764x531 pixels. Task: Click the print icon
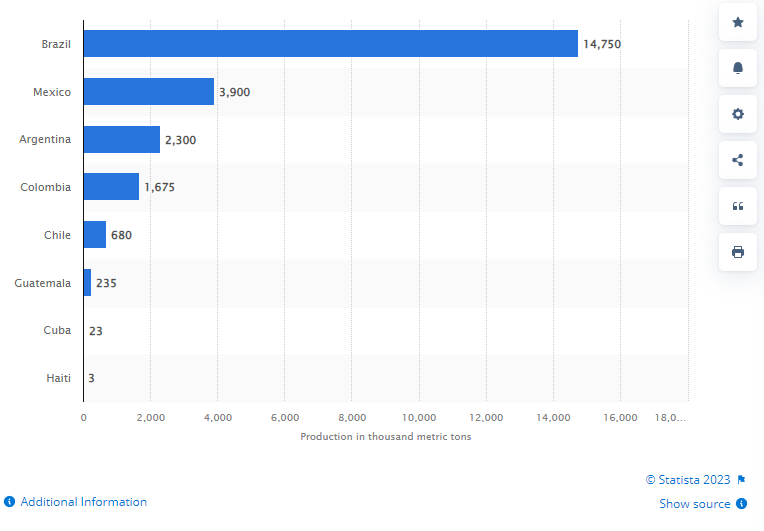pos(738,252)
